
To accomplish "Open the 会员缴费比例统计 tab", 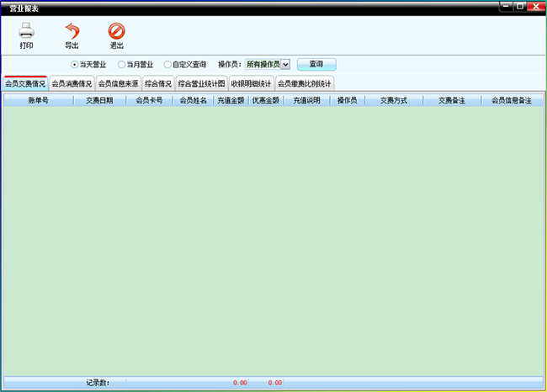I will [305, 83].
